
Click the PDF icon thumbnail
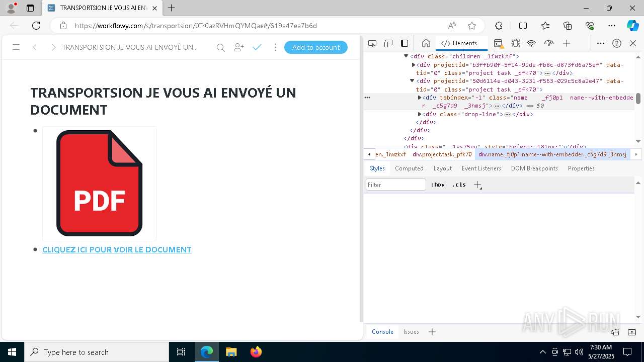pos(100,183)
